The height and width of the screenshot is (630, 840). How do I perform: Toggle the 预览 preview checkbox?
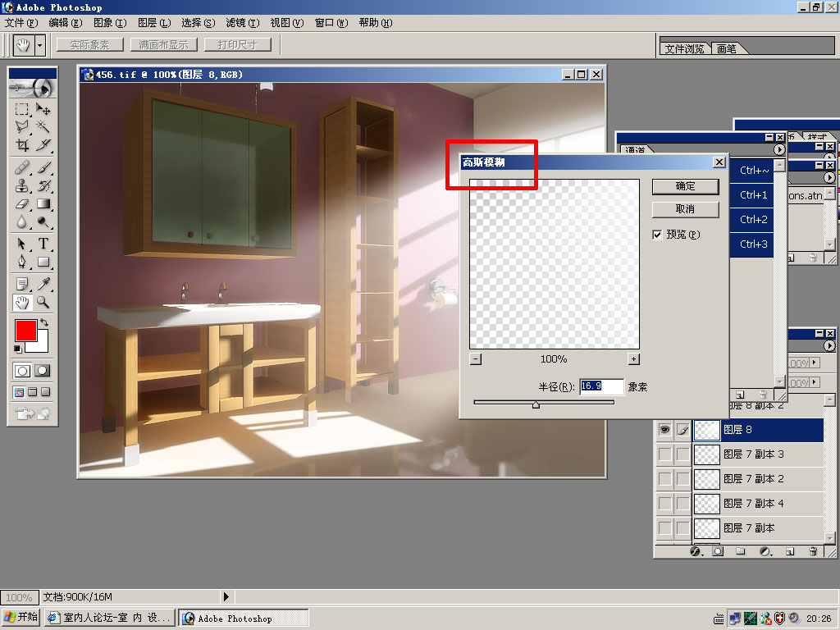pos(657,235)
